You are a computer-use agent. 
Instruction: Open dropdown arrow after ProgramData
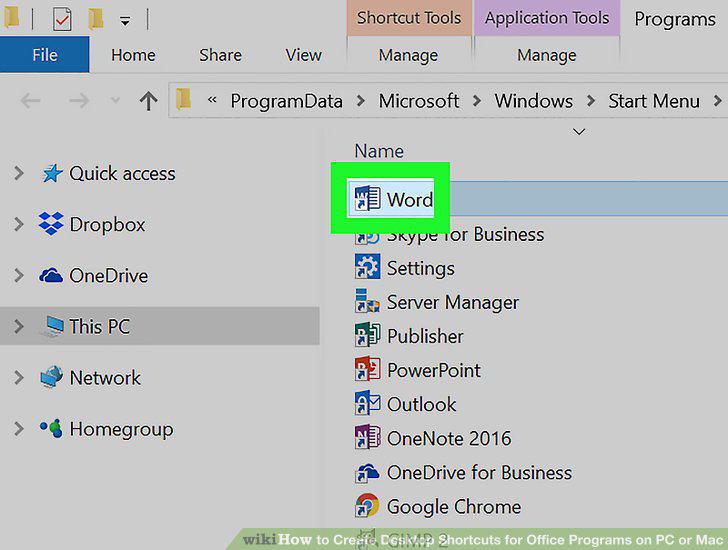(361, 101)
